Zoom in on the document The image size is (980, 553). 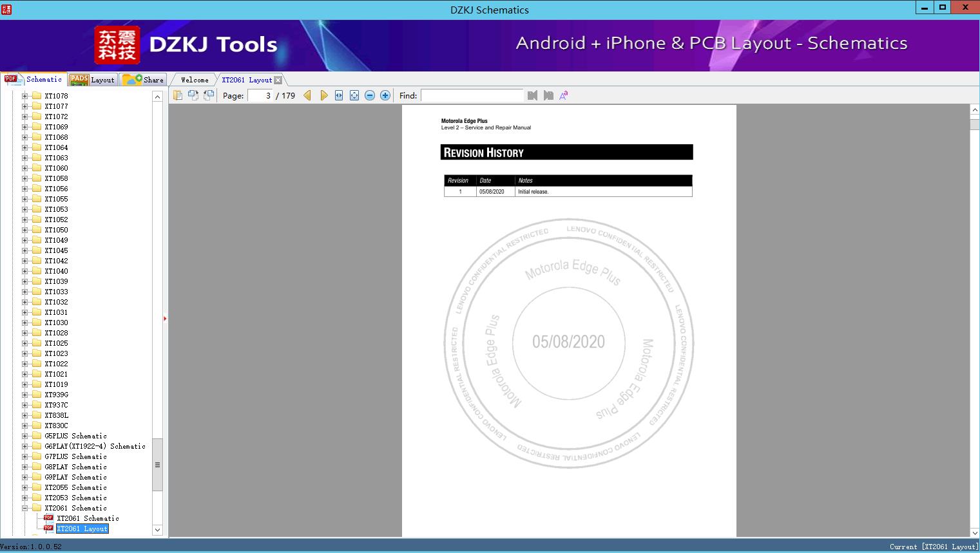click(385, 95)
